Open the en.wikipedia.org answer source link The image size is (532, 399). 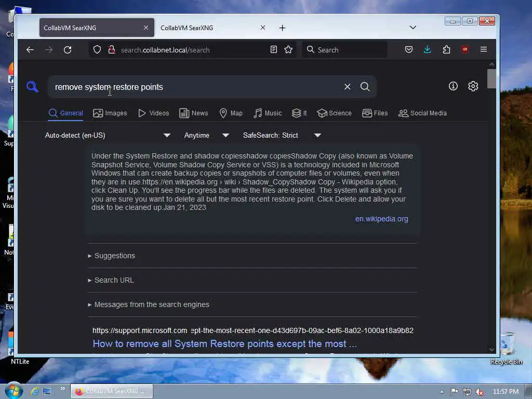click(x=381, y=219)
